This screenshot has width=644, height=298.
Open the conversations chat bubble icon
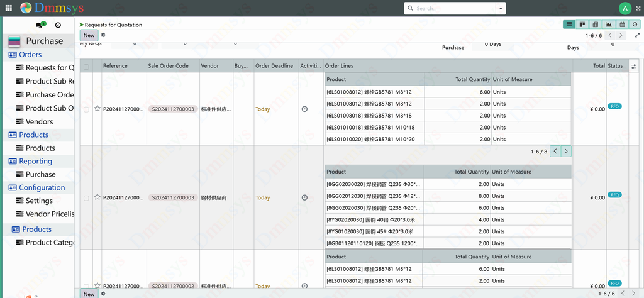pos(39,25)
